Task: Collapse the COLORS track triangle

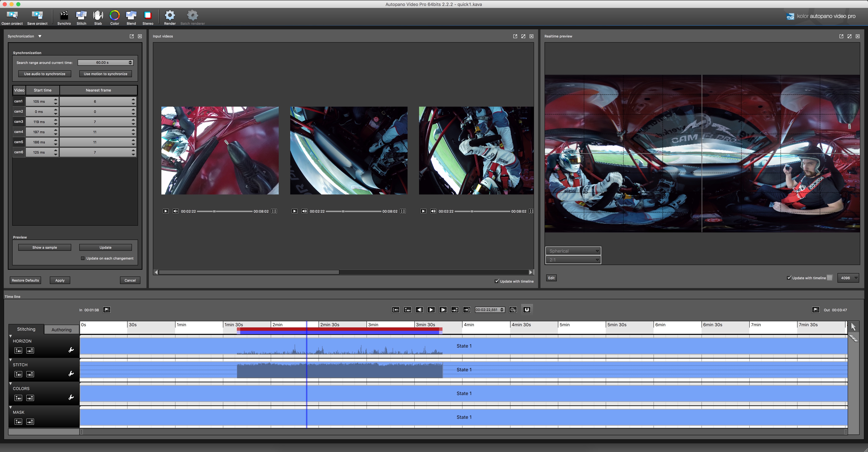Action: (11, 384)
